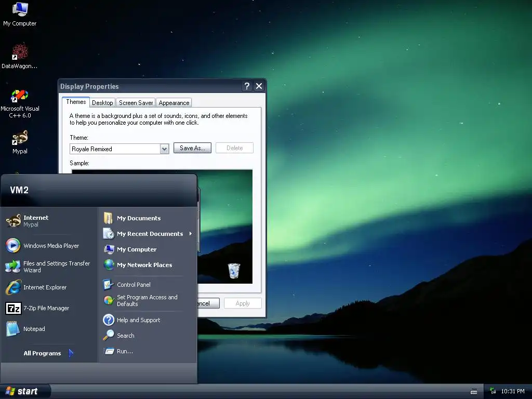Screen dimensions: 532x399
Task: Click the Start button
Action: tap(25, 391)
